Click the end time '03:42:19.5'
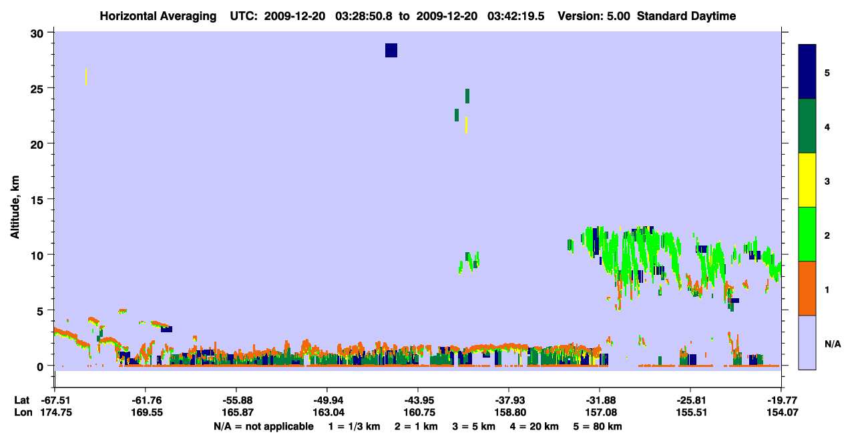 click(x=517, y=16)
